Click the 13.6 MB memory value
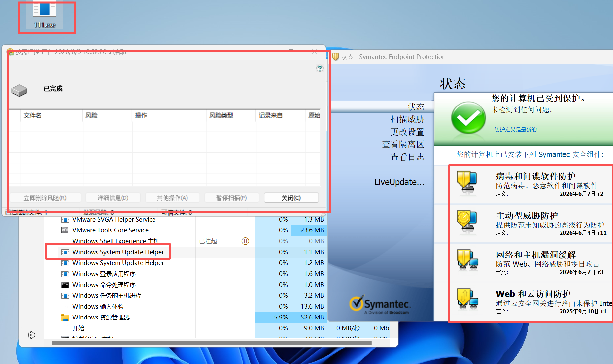The image size is (613, 364). [312, 307]
